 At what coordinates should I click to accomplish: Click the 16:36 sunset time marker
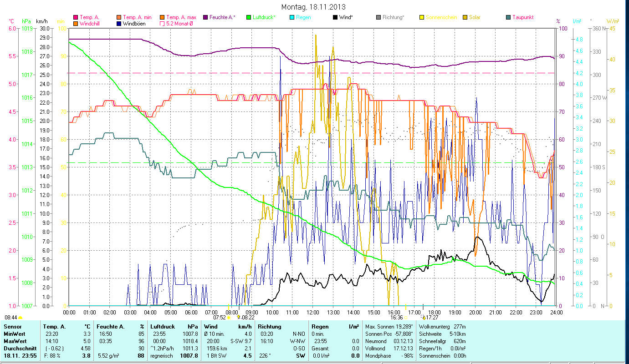click(x=396, y=318)
